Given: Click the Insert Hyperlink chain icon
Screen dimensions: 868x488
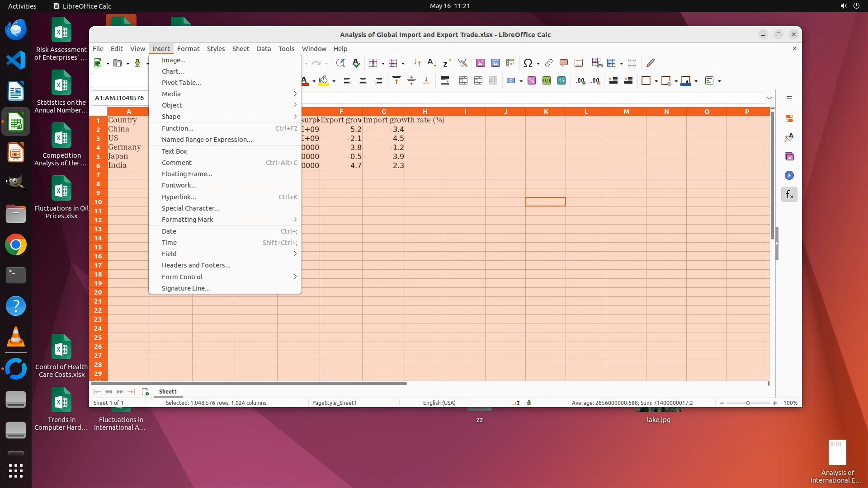Looking at the screenshot, I should tap(549, 63).
